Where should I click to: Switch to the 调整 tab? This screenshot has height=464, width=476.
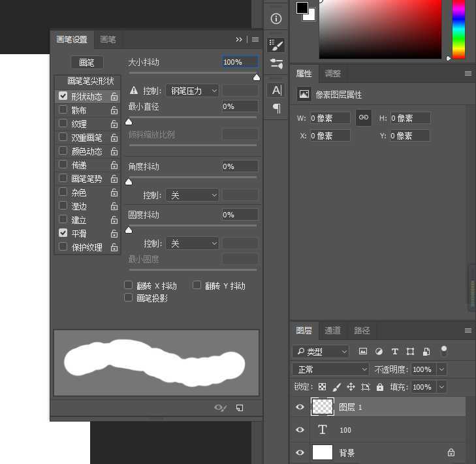[x=332, y=74]
